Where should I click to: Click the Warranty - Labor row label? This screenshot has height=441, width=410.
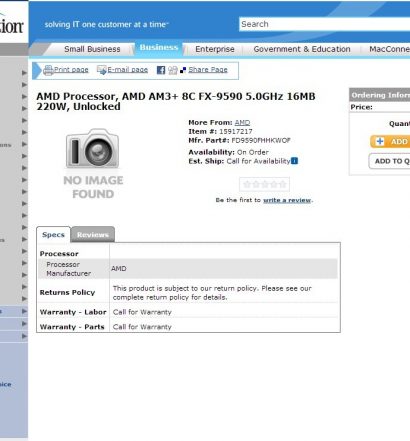[73, 312]
